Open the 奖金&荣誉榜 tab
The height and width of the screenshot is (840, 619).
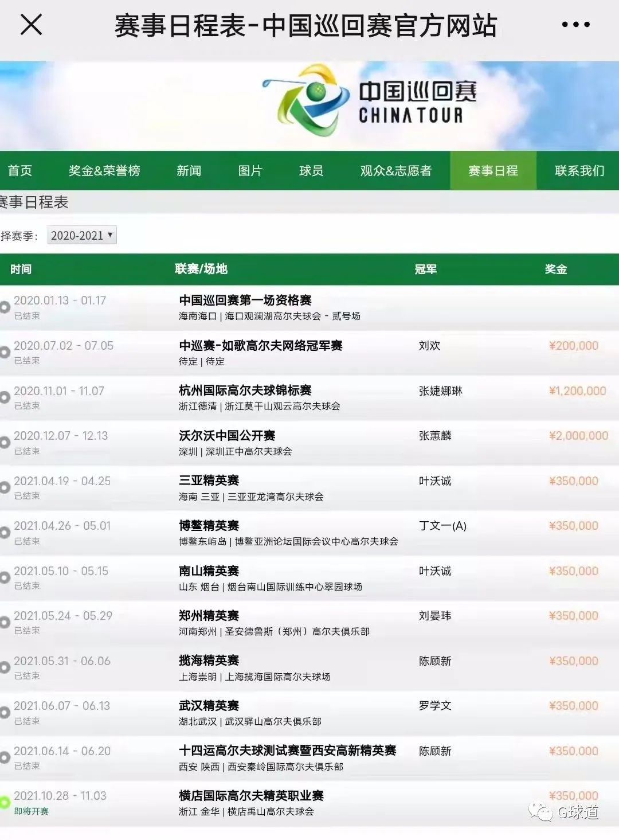coord(104,170)
